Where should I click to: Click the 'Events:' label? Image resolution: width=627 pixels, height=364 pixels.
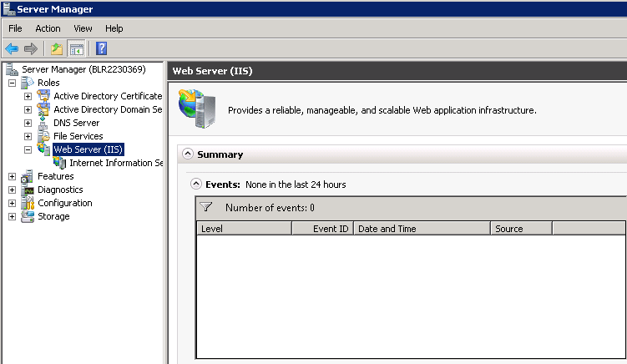click(x=223, y=185)
